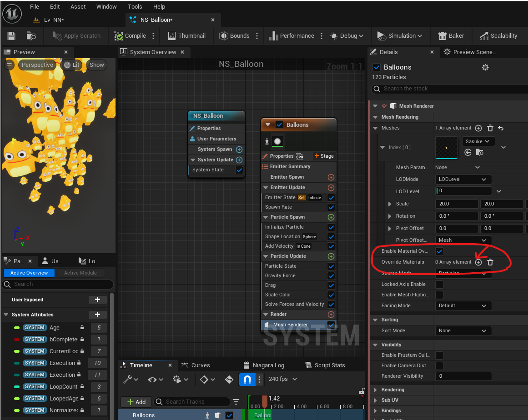
Task: Click the Sasuke mesh thumbnail
Action: tap(447, 147)
